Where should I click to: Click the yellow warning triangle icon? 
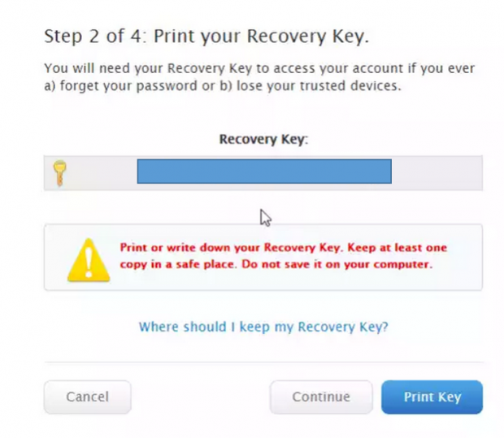point(85,258)
